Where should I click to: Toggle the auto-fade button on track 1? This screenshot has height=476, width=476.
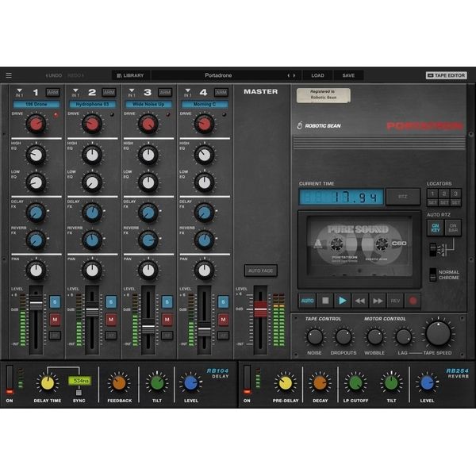(x=55, y=336)
